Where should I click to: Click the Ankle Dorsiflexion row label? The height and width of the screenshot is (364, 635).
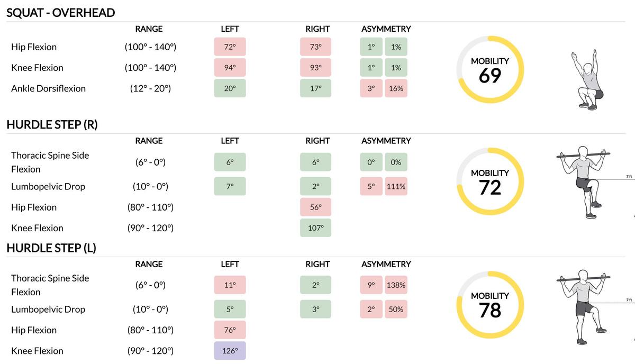pyautogui.click(x=48, y=88)
